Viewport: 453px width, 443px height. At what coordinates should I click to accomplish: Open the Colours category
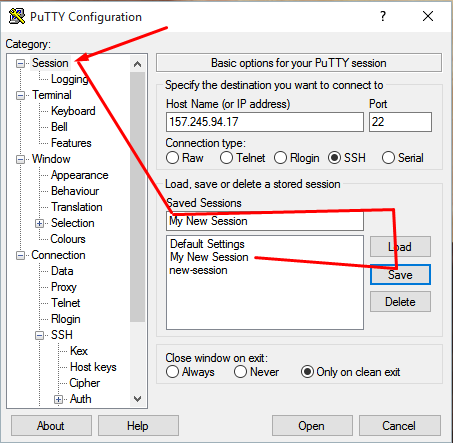pyautogui.click(x=68, y=239)
